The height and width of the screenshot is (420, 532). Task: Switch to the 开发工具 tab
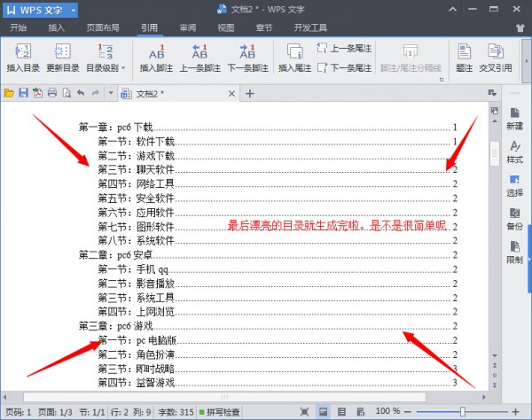coord(310,27)
